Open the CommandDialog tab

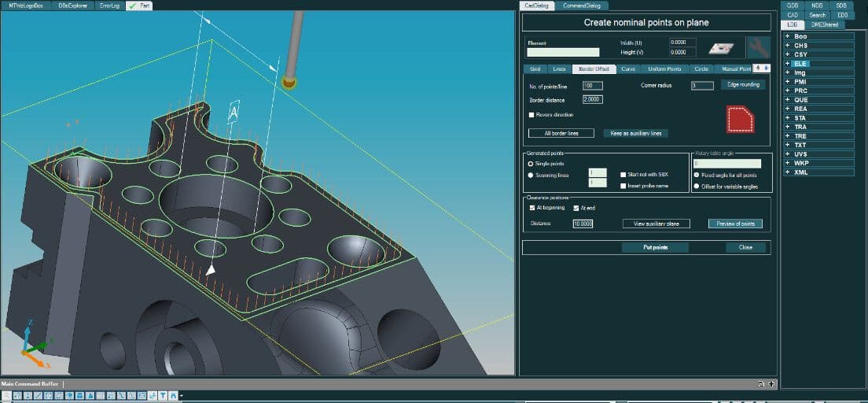581,6
